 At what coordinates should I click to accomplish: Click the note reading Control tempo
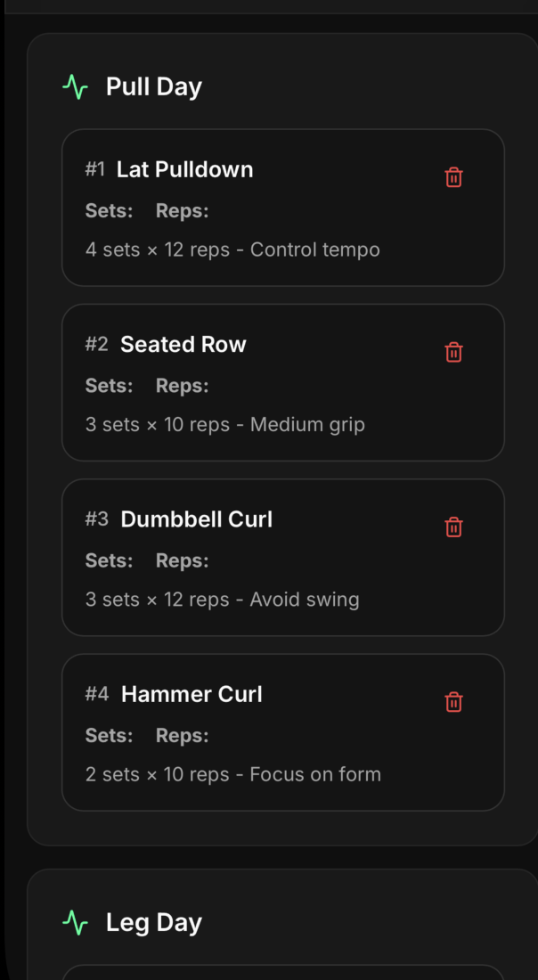click(x=314, y=249)
